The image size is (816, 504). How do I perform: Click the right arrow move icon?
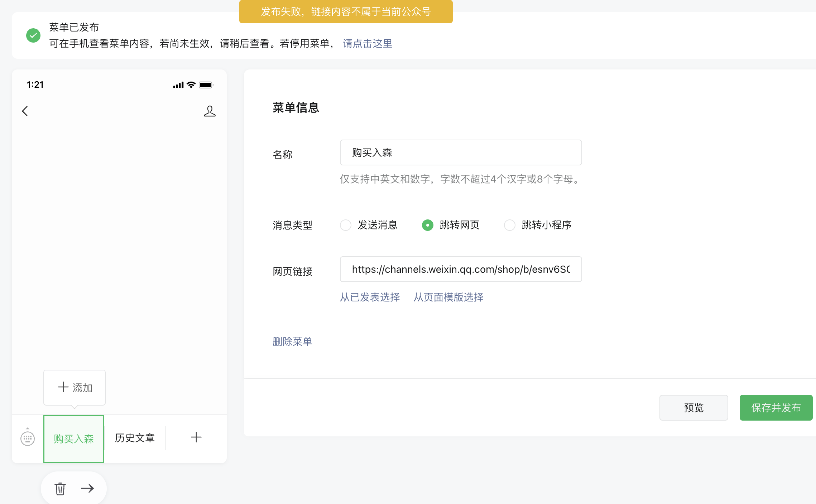[87, 488]
